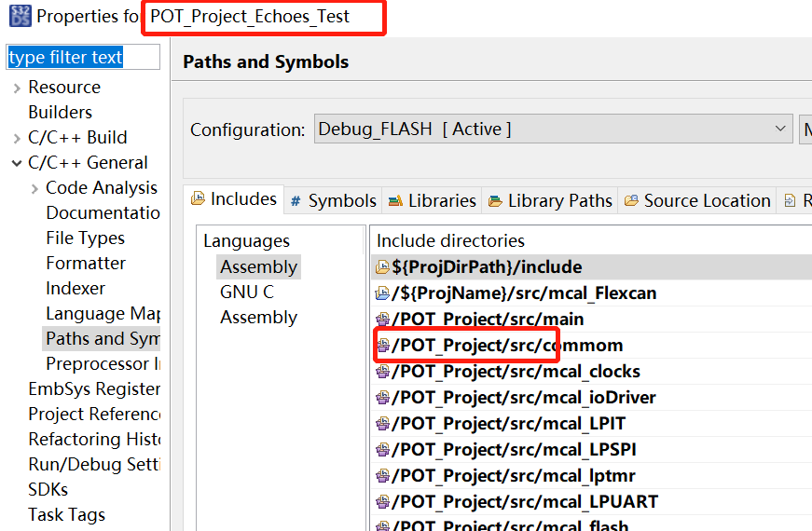Expand the Resource tree node
812x531 pixels.
pos(17,88)
